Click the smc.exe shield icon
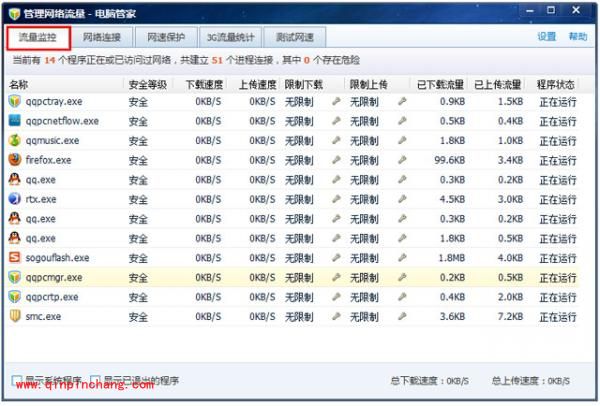Image resolution: width=600 pixels, height=406 pixels. [15, 316]
